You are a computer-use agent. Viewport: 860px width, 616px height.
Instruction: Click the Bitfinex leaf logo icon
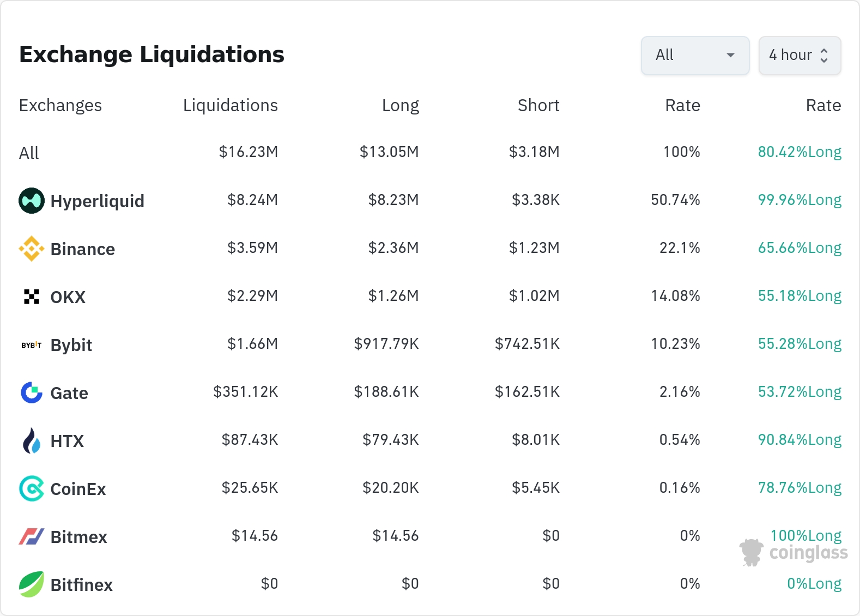[x=32, y=584]
